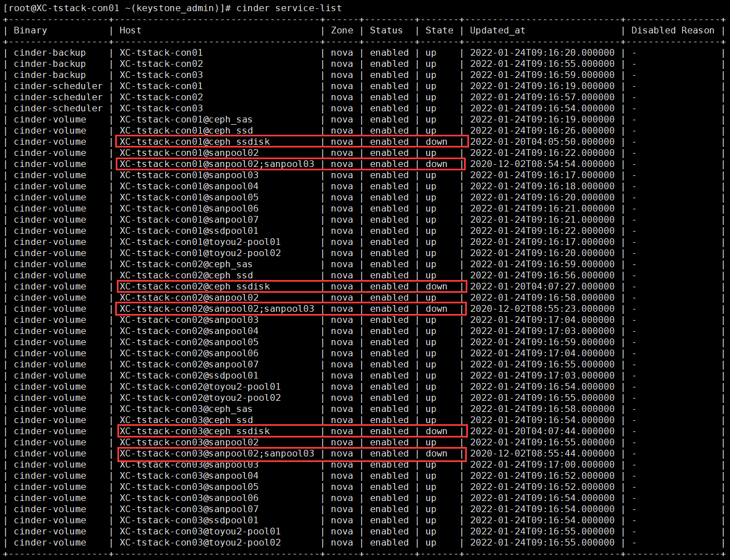
Task: Select host 'XC-tstack-con02@ssdpool01'
Action: (x=189, y=376)
